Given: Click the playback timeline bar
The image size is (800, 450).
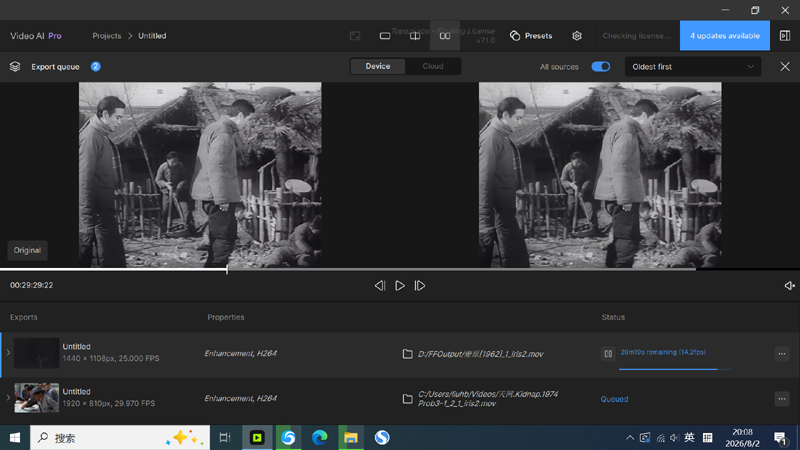Looking at the screenshot, I should 400,269.
